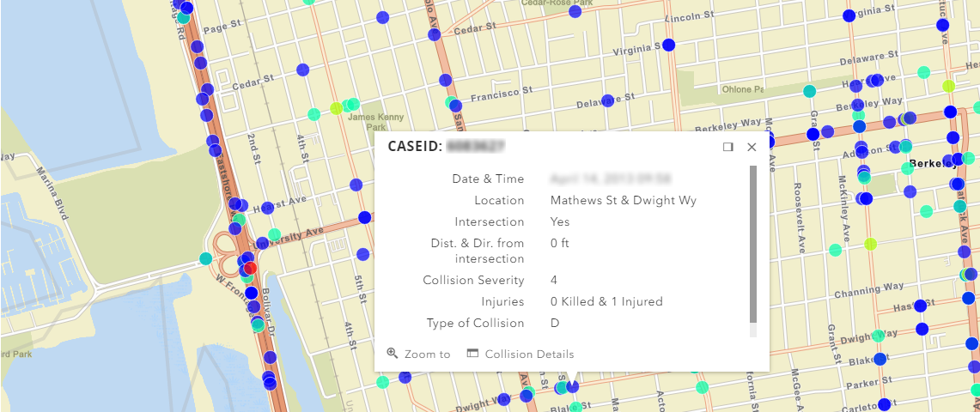This screenshot has width=980, height=412.
Task: Select the red collision marker near Frontage Rd
Action: click(x=250, y=269)
